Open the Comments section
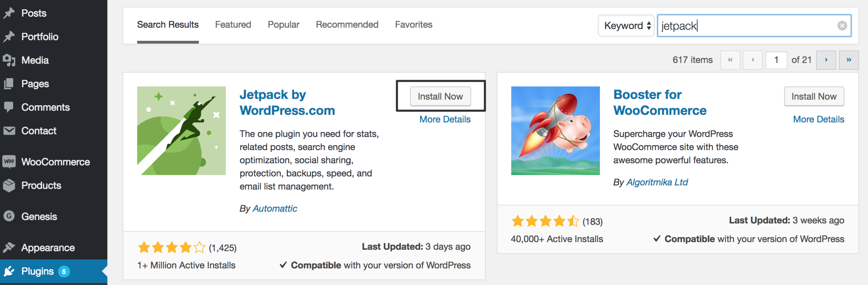 click(x=45, y=107)
